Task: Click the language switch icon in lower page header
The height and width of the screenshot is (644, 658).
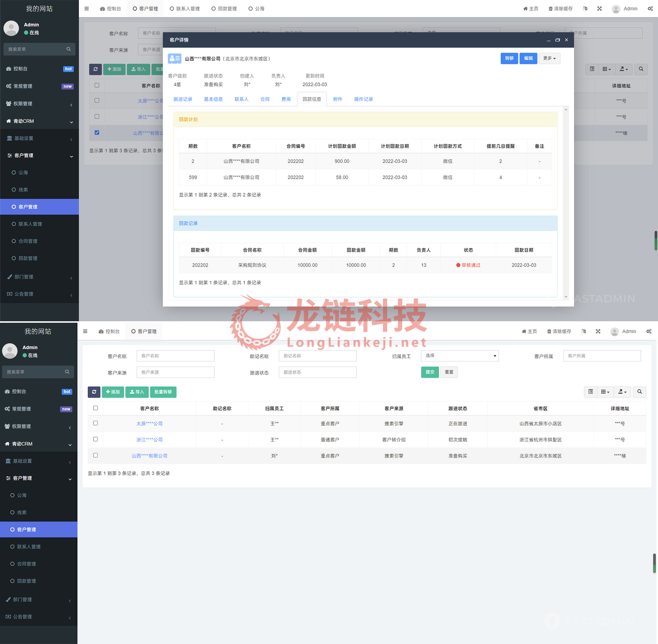Action: click(x=584, y=331)
